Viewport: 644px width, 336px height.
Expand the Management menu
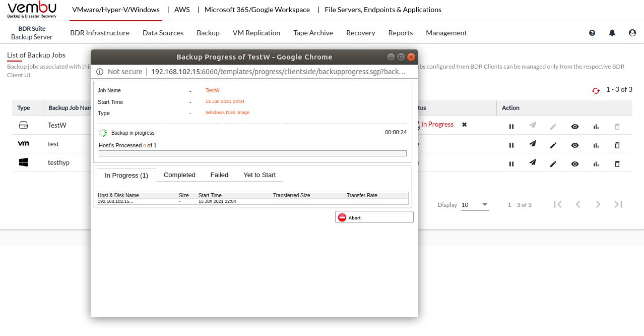[x=446, y=33]
